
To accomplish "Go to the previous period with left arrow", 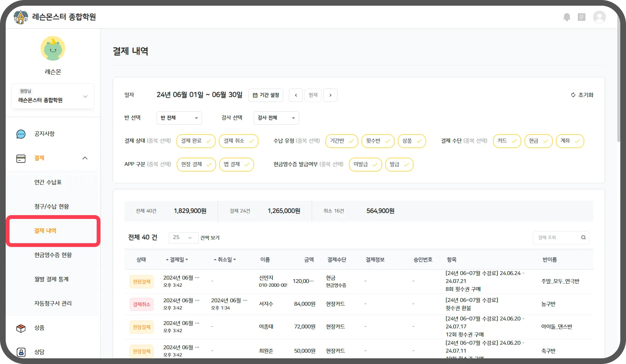I will click(x=296, y=95).
